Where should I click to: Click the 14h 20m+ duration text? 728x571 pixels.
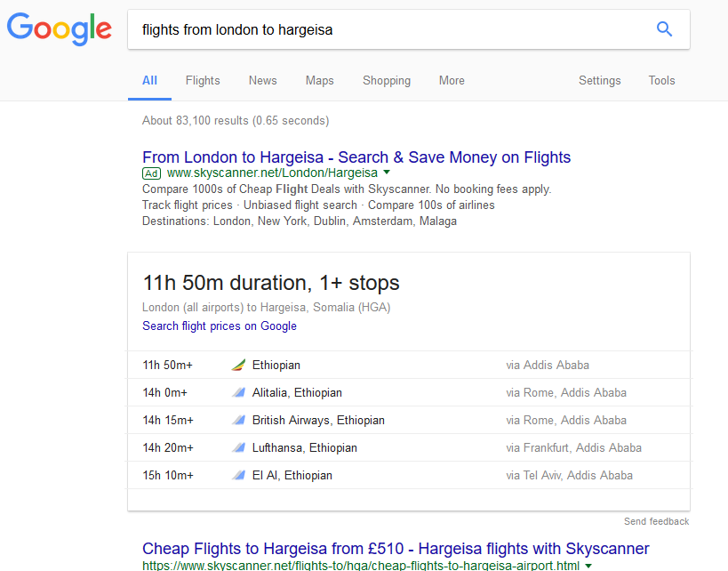click(x=168, y=447)
